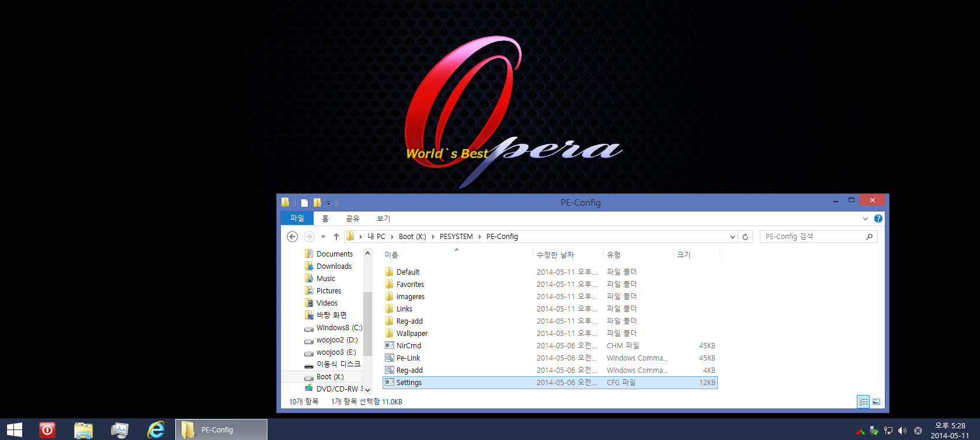Go up one folder level
The width and height of the screenshot is (980, 440).
[x=336, y=237]
